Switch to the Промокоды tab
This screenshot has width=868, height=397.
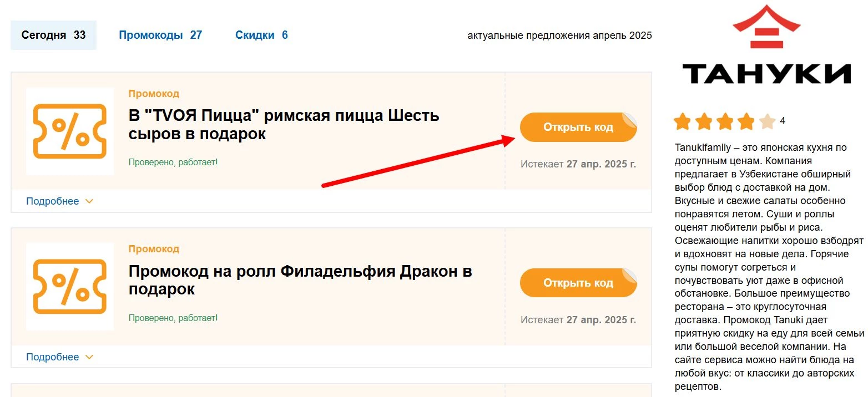click(161, 34)
